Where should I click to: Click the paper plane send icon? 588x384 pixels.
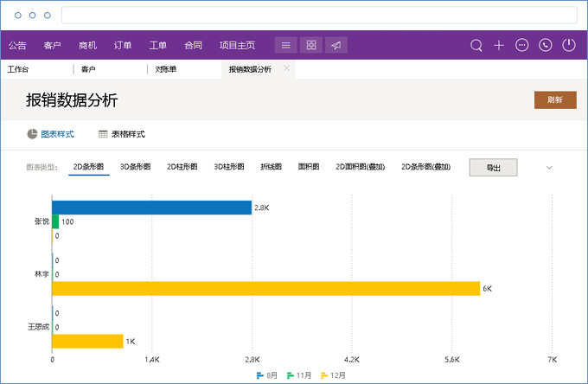coord(336,45)
